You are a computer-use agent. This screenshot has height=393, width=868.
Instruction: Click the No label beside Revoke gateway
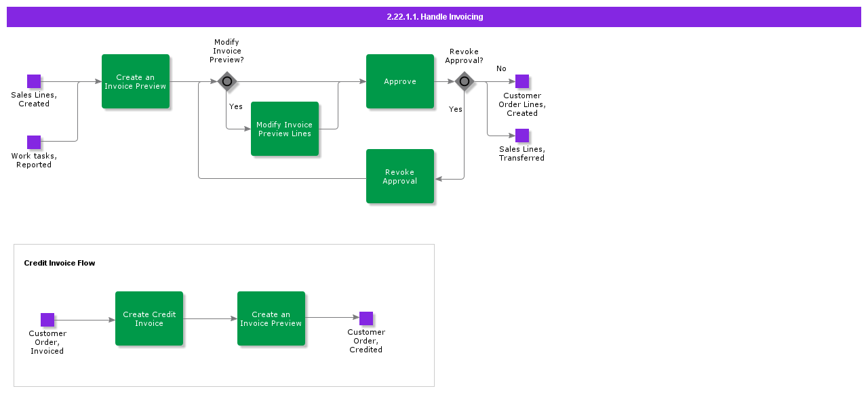coord(501,68)
